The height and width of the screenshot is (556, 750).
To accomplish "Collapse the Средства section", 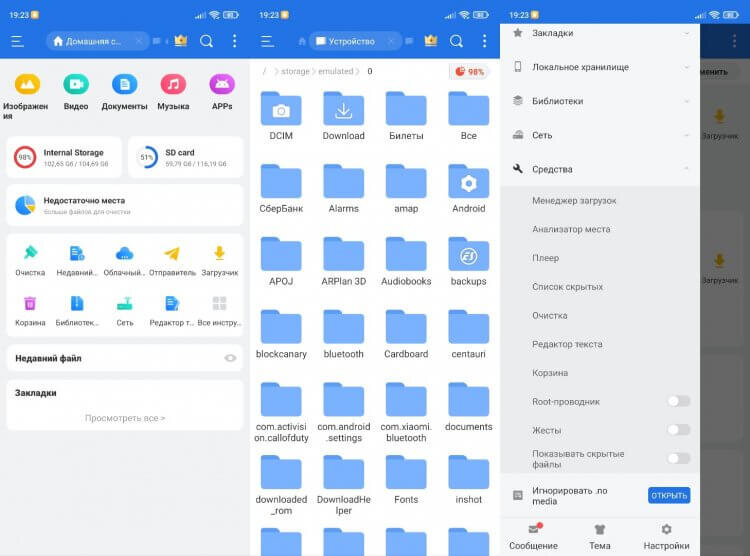I will (x=600, y=169).
